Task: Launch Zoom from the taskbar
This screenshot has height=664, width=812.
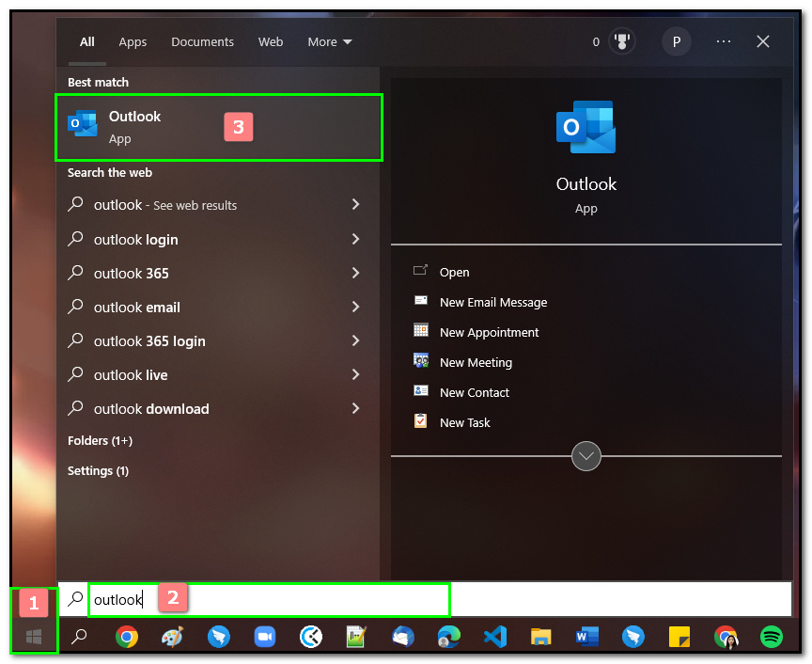Action: pos(265,637)
